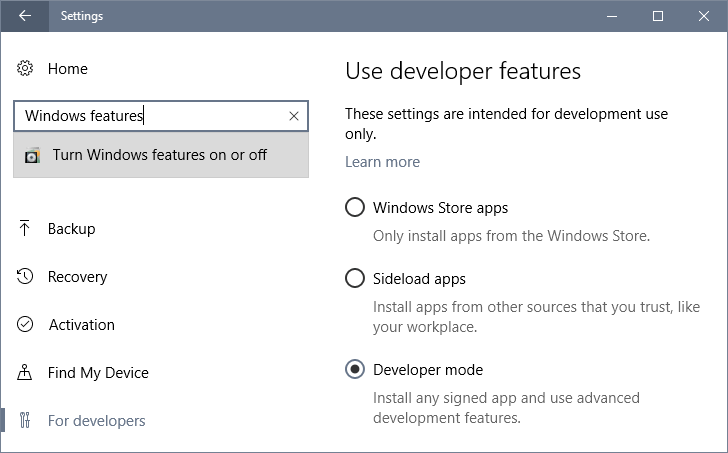Click the For developers tools icon
The height and width of the screenshot is (453, 728).
[25, 420]
